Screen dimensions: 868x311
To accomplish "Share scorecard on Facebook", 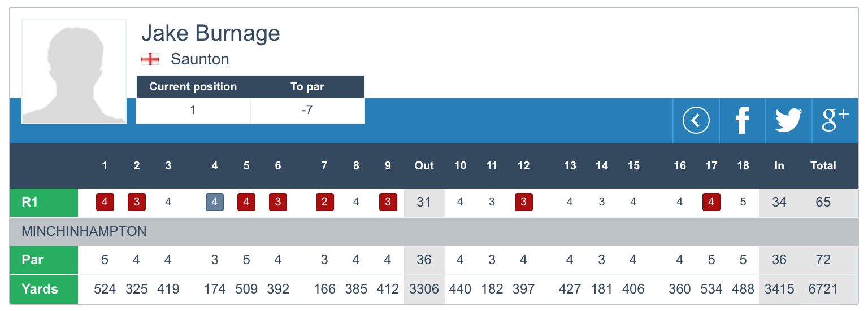I will pos(742,120).
